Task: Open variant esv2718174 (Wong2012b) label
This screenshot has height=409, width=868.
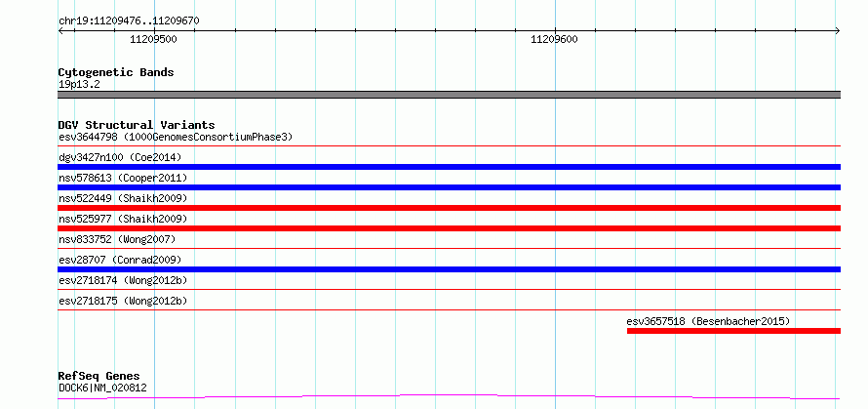Action: click(123, 280)
